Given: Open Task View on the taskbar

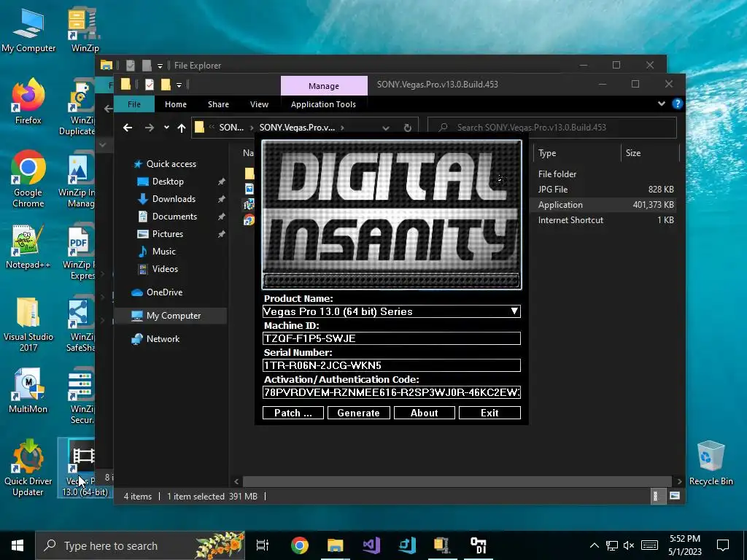Looking at the screenshot, I should (262, 545).
